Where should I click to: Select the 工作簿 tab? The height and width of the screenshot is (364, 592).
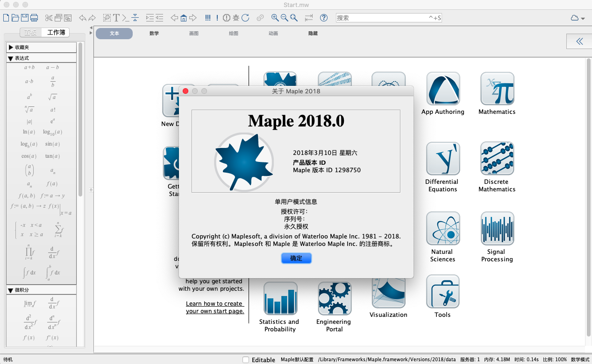pyautogui.click(x=56, y=33)
